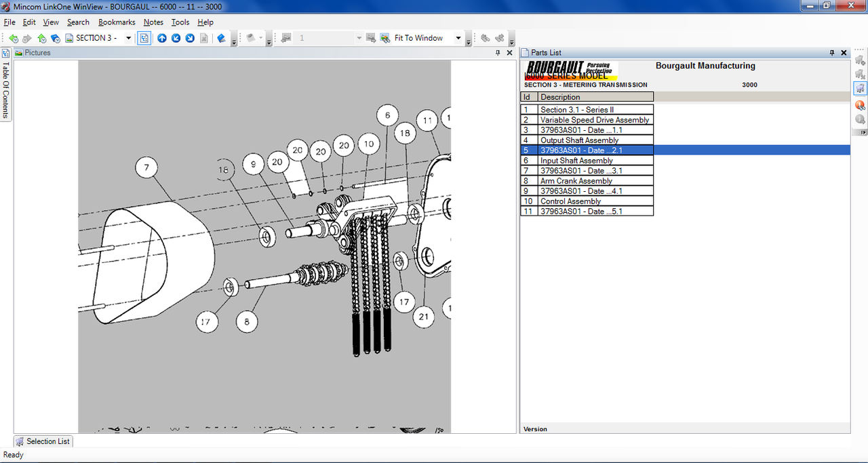The image size is (868, 463).
Task: Toggle the table of contents tree button
Action: point(144,39)
